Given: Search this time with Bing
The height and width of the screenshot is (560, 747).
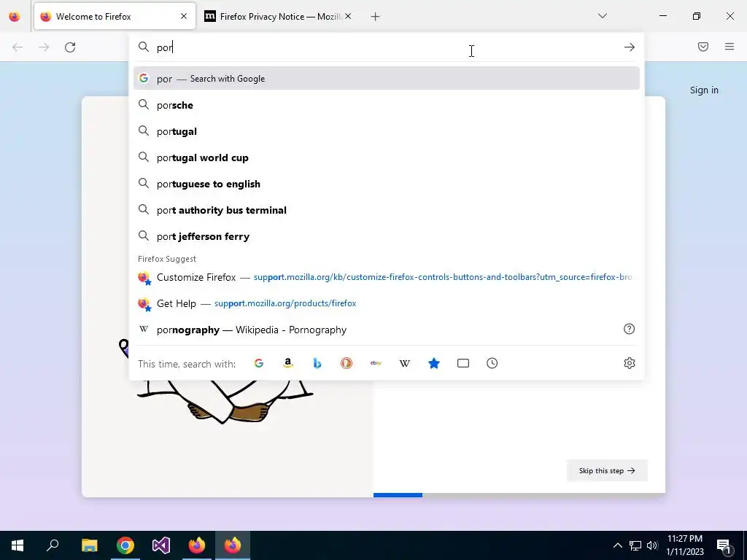Looking at the screenshot, I should pos(317,363).
